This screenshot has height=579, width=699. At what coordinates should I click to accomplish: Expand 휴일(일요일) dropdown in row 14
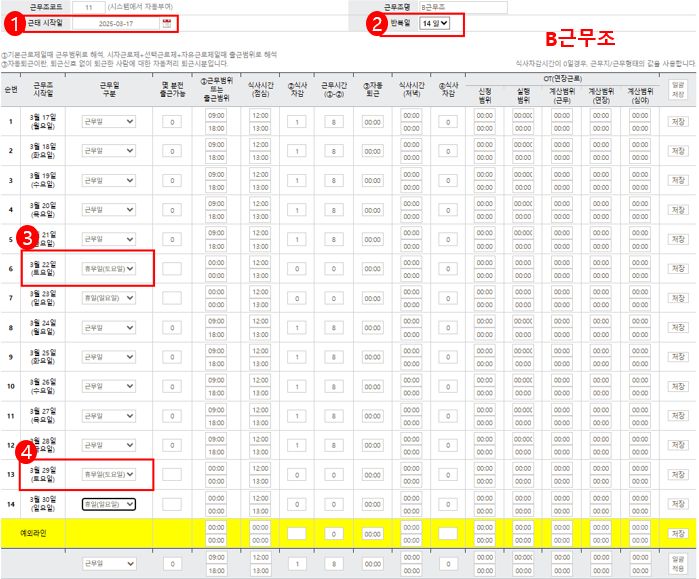coord(108,504)
